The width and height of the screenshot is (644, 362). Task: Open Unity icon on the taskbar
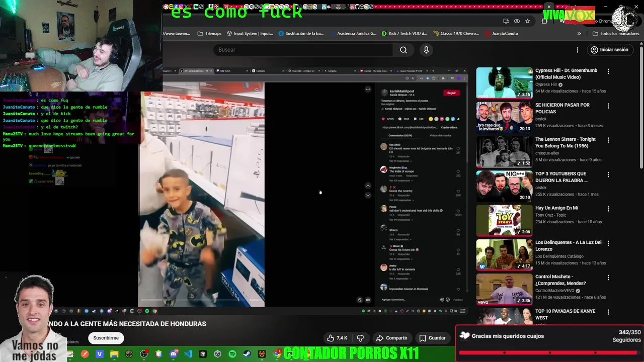point(217,354)
